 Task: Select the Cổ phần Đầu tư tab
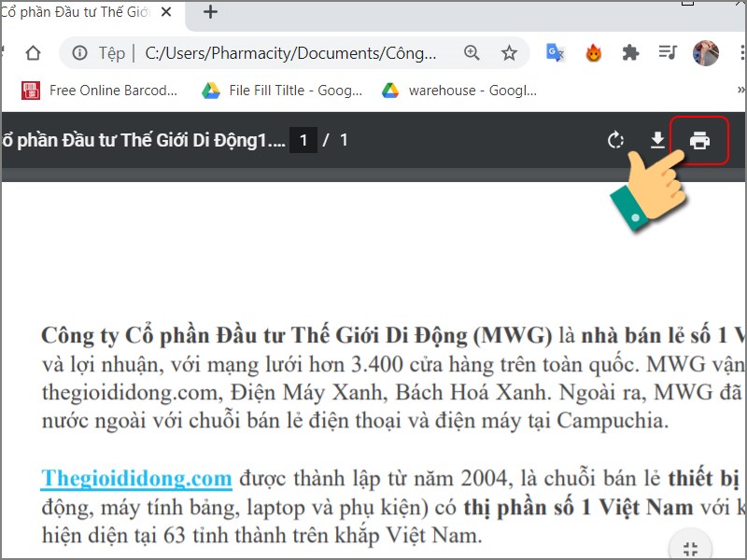coord(75,12)
